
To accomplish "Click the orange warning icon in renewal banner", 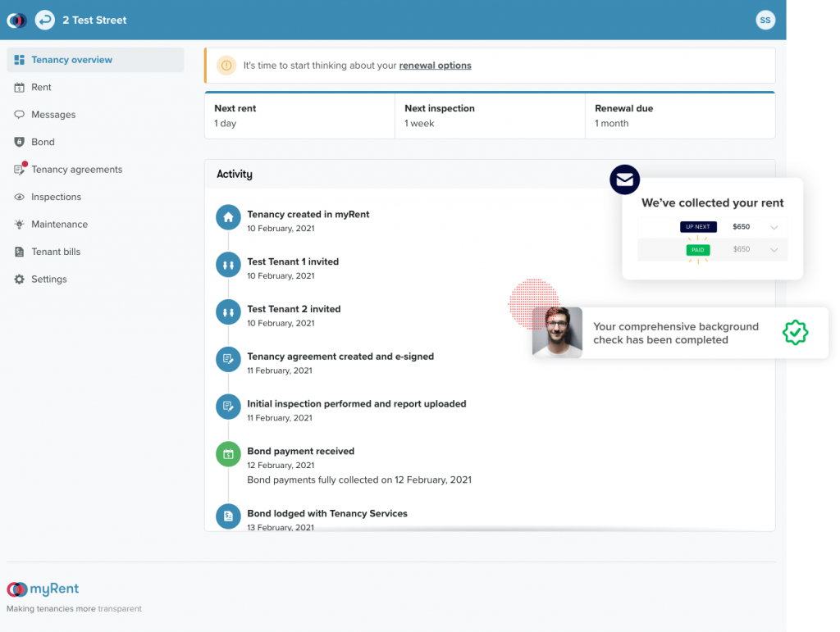I will pos(226,66).
